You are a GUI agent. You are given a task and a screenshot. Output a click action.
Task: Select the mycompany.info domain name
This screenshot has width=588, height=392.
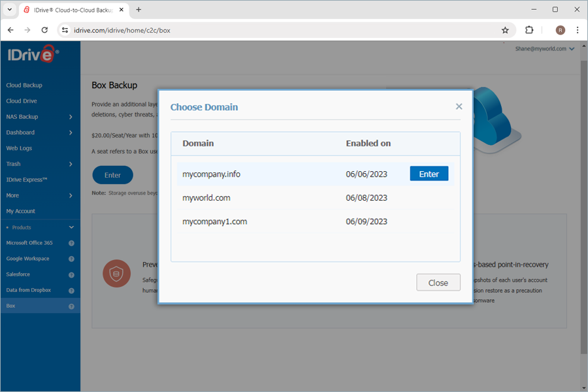[211, 174]
